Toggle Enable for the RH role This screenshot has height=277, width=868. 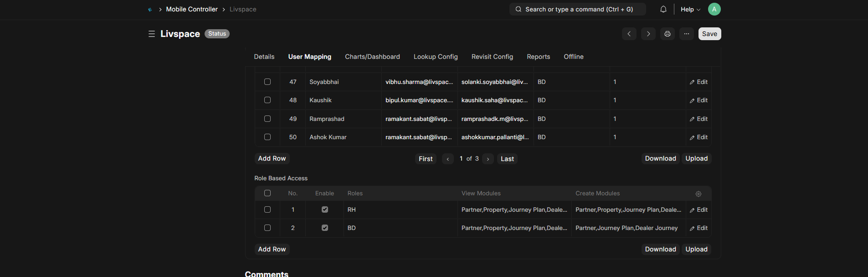pos(325,209)
